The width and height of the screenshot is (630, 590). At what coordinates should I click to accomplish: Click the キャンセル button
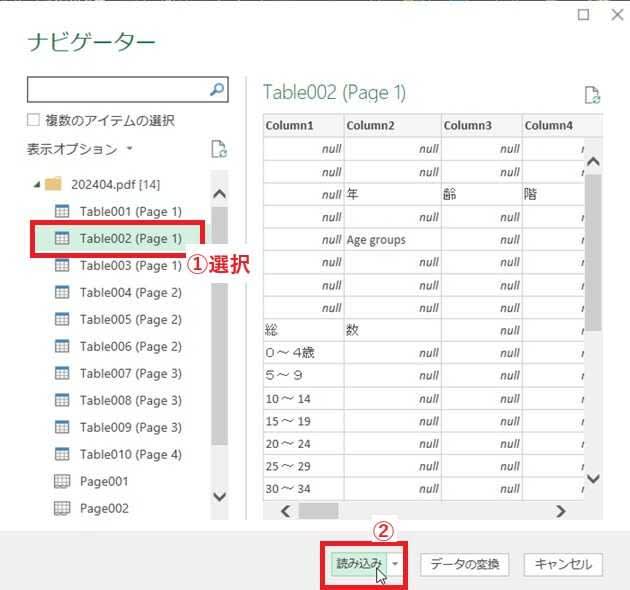pyautogui.click(x=564, y=564)
